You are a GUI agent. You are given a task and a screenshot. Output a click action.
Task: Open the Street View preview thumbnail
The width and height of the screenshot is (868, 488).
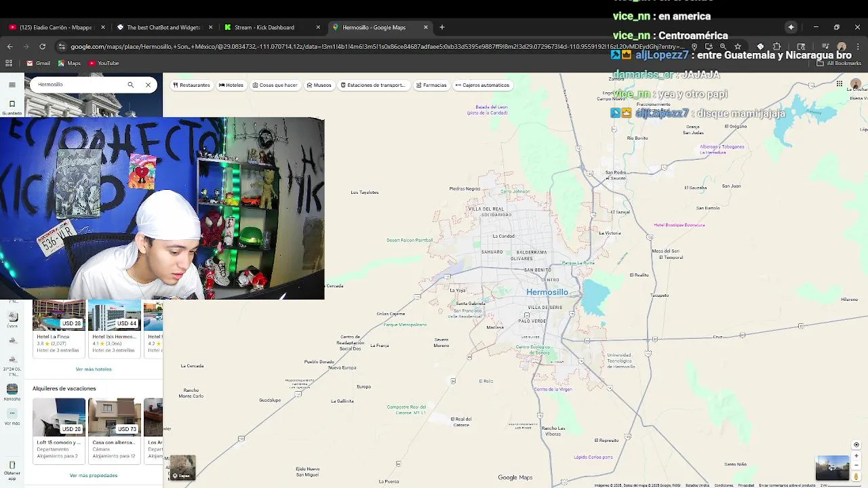pos(832,468)
